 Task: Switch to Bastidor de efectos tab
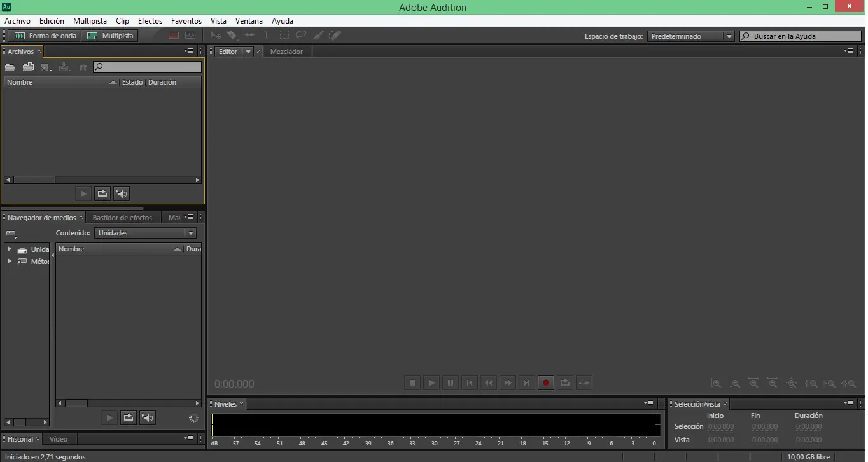122,218
